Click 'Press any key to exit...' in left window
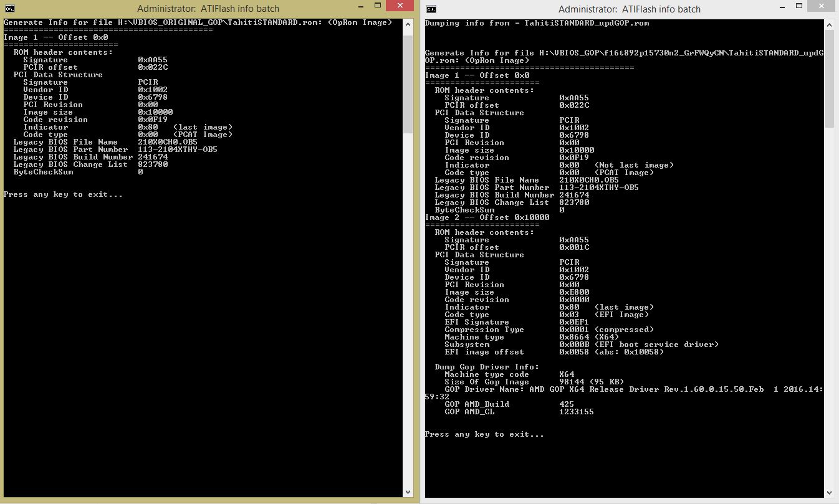Viewport: 839px width, 504px height. point(63,194)
